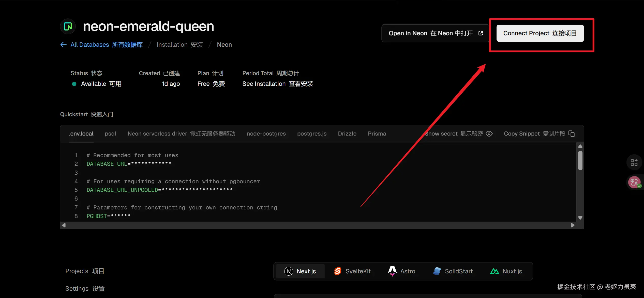Image resolution: width=644 pixels, height=298 pixels.
Task: Click the Free plan value
Action: (211, 84)
